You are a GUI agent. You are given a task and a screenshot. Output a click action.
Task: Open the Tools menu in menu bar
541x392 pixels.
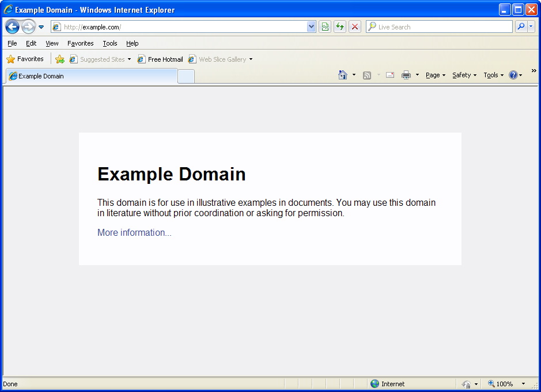pos(110,43)
